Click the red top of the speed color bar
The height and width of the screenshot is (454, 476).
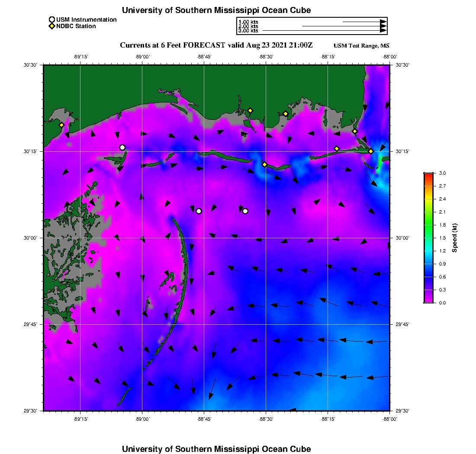click(428, 175)
